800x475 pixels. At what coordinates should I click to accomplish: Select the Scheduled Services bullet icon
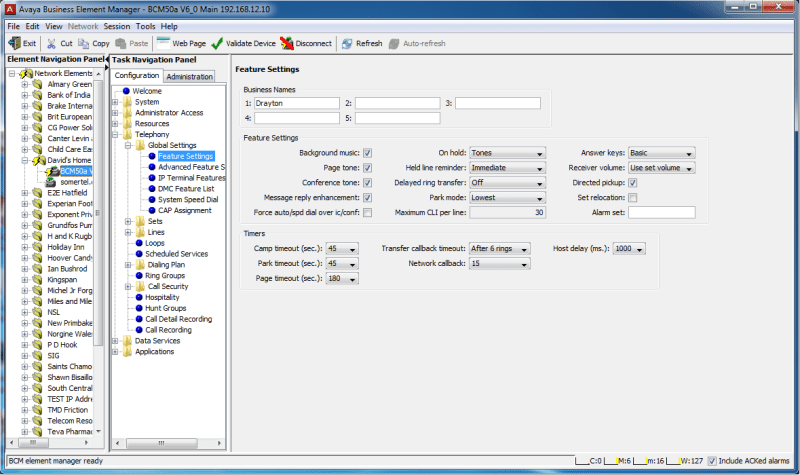click(139, 254)
